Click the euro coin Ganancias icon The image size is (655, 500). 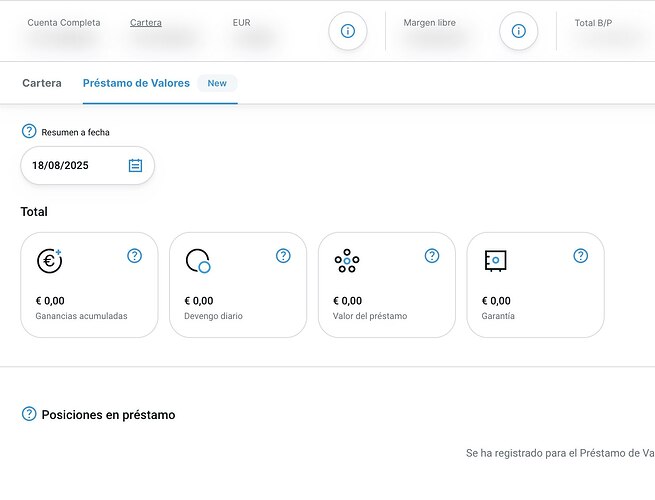click(49, 261)
